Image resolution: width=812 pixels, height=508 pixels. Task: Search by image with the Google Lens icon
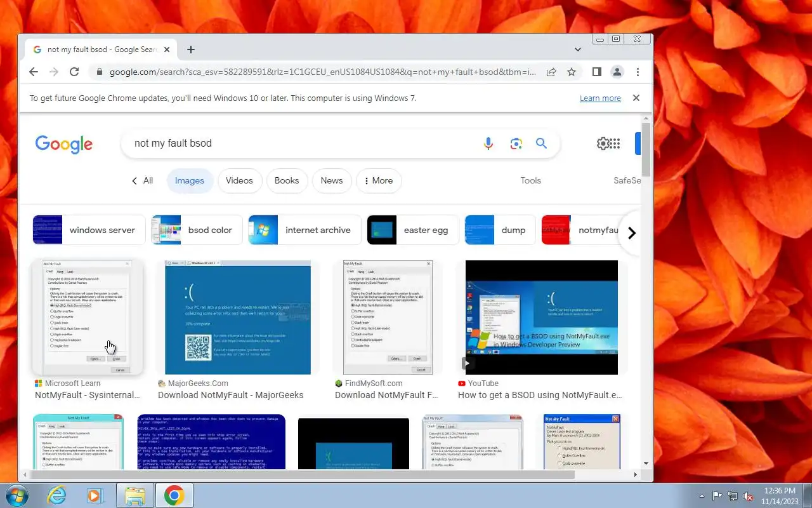pos(516,144)
